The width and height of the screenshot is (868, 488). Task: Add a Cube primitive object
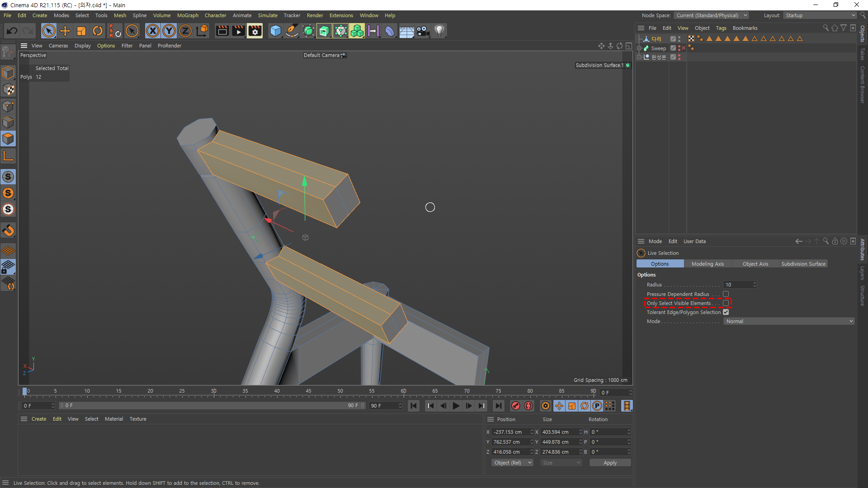point(275,31)
